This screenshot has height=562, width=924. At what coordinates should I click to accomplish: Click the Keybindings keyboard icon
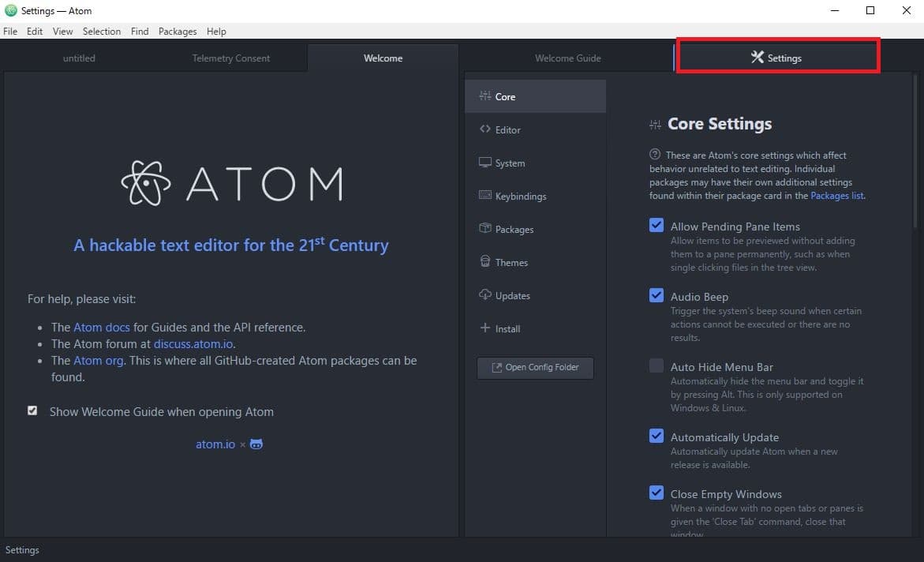click(484, 196)
